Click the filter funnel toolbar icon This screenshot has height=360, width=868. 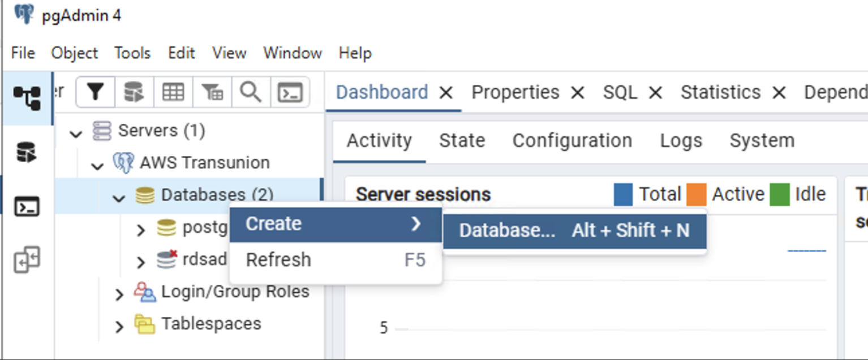click(95, 92)
